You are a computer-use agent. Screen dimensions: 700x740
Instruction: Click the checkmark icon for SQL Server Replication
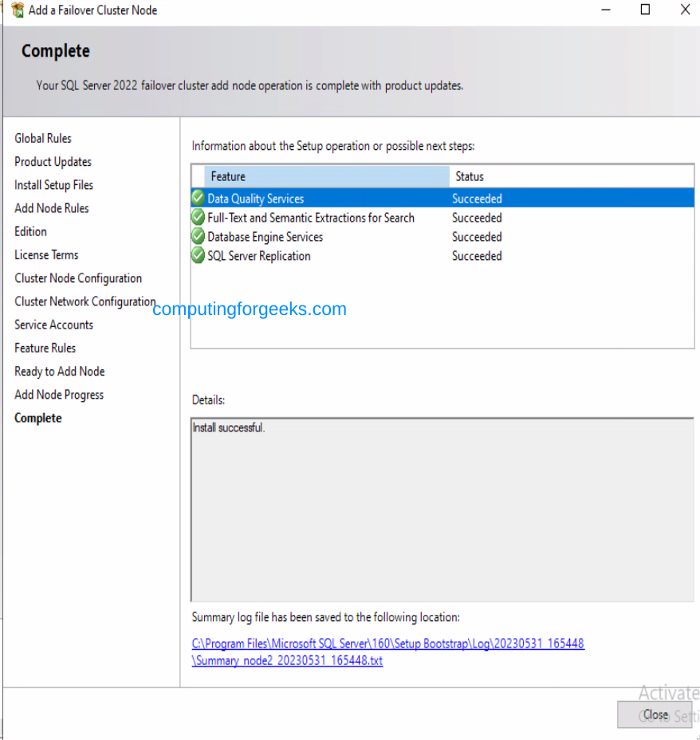(x=197, y=256)
